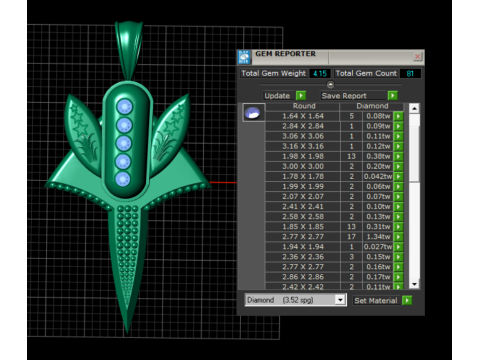Click the Total Gem Weight value 4.15
This screenshot has height=360, width=480.
point(320,73)
